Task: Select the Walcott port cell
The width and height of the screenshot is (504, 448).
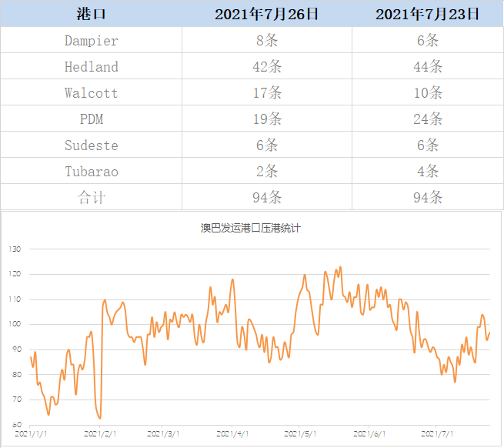Action: 92,93
